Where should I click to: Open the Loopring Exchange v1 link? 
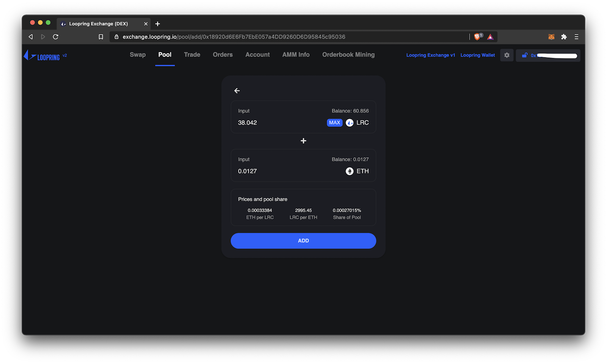[431, 55]
